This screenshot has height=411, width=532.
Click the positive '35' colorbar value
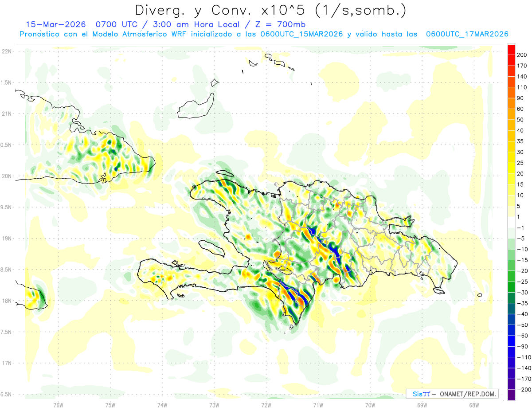coord(520,141)
